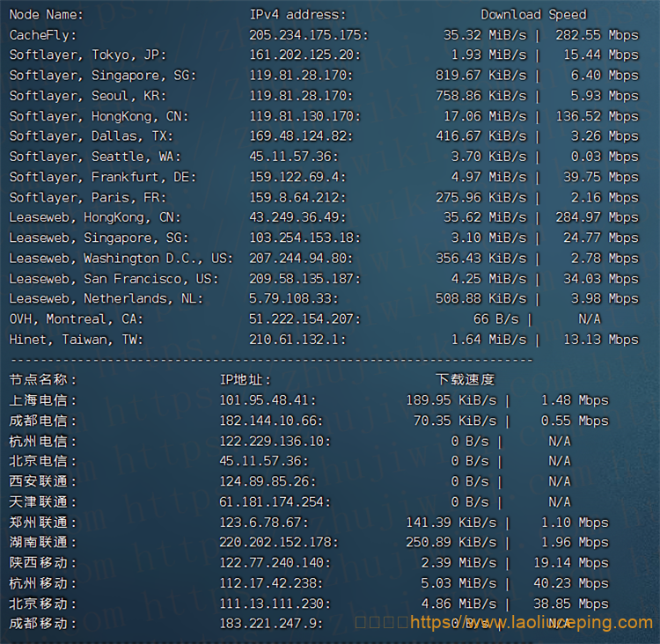Click IP address 207.244.94.80

tap(301, 259)
